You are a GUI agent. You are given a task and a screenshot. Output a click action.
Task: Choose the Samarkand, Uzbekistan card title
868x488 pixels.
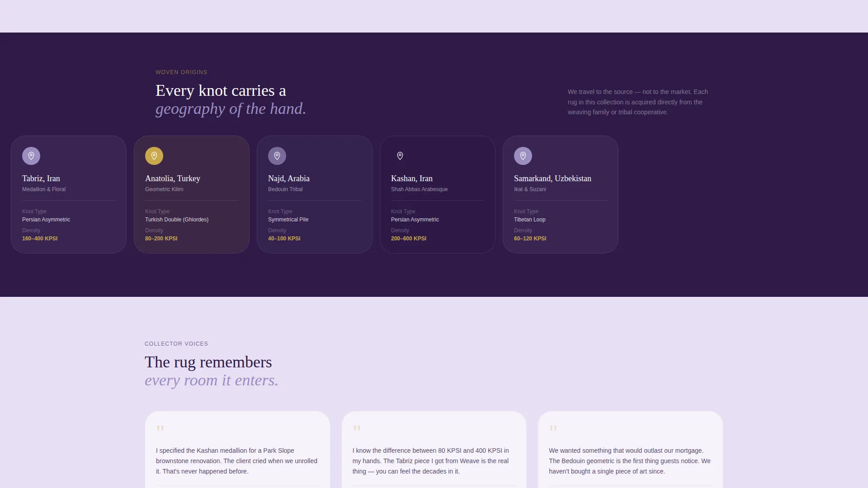coord(552,178)
